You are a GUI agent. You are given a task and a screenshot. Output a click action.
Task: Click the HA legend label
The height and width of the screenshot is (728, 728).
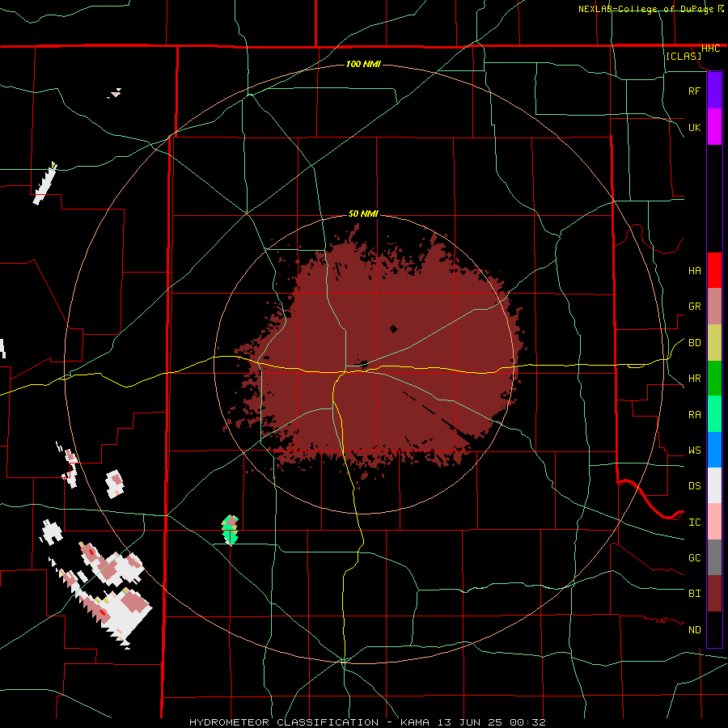pyautogui.click(x=694, y=270)
